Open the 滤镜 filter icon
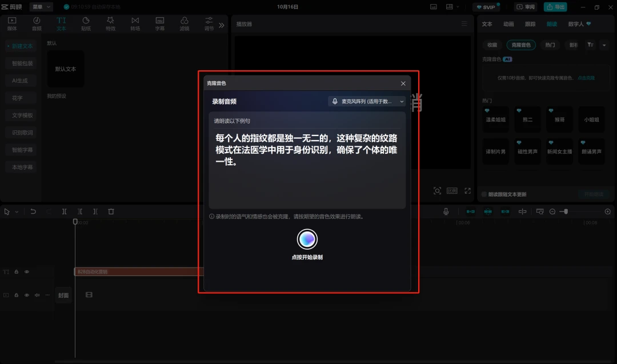617x364 pixels. [184, 23]
